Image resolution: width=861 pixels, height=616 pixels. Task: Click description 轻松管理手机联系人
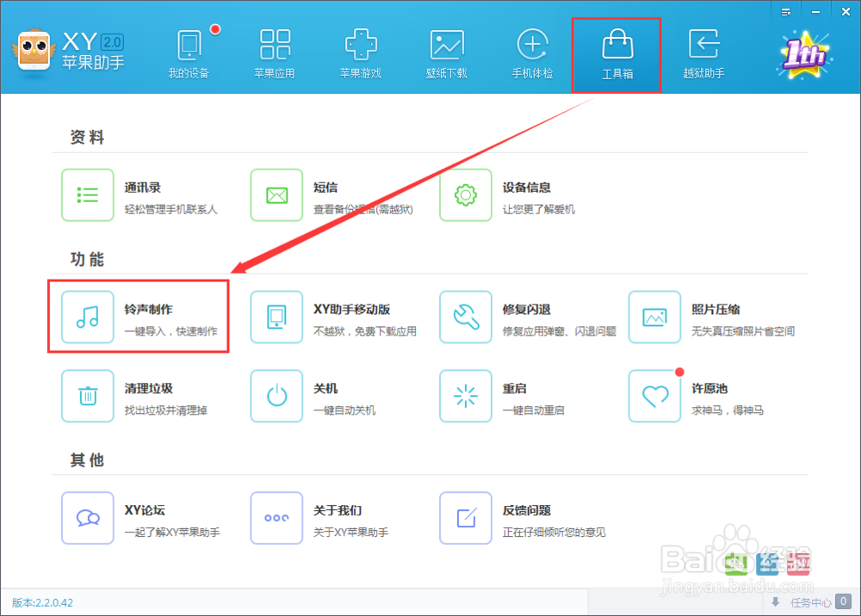(171, 210)
